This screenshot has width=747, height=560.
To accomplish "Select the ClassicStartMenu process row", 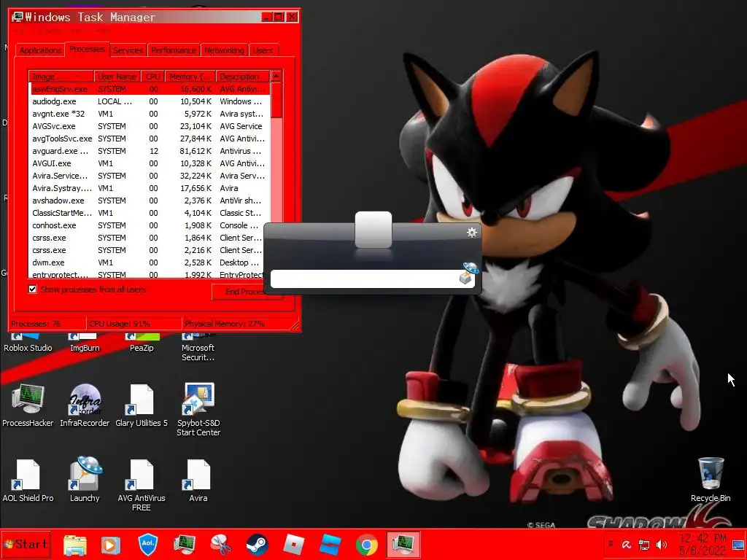I will pos(149,213).
